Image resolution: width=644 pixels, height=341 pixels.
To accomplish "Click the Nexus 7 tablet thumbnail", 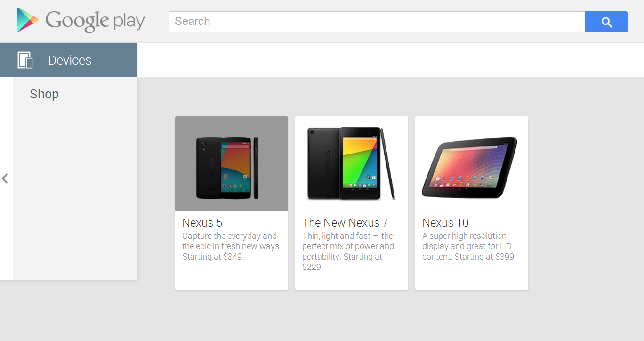I will coord(351,163).
